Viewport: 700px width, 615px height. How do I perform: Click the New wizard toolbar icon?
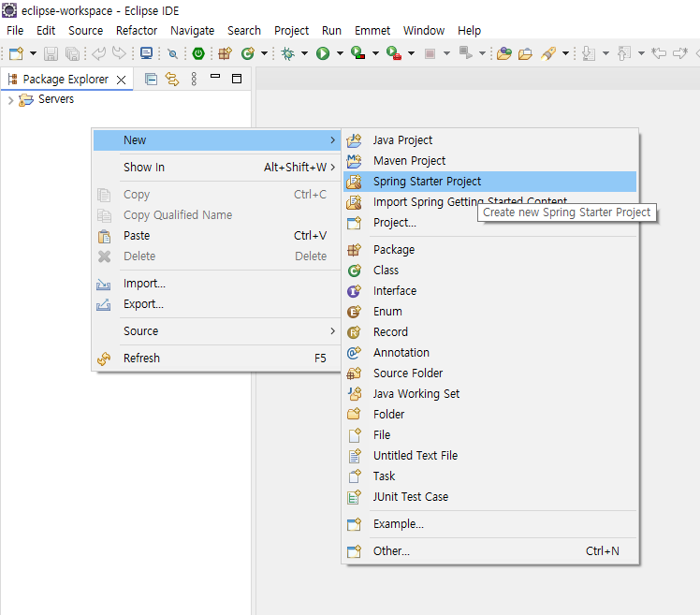(16, 53)
